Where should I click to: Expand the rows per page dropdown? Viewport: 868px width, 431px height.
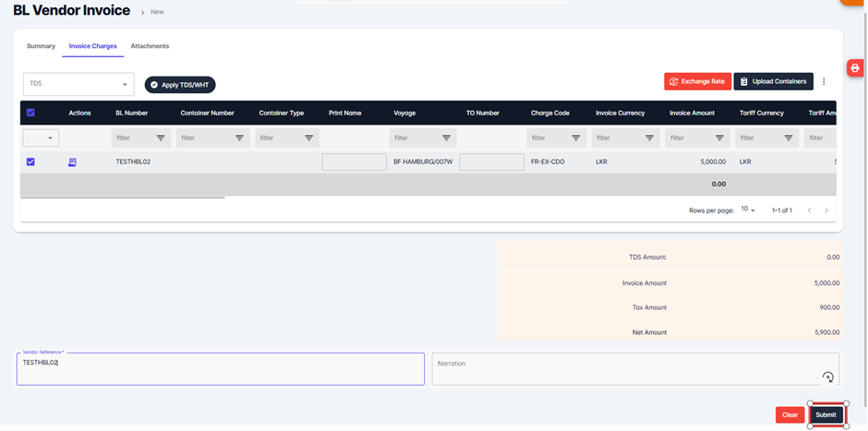pos(748,210)
